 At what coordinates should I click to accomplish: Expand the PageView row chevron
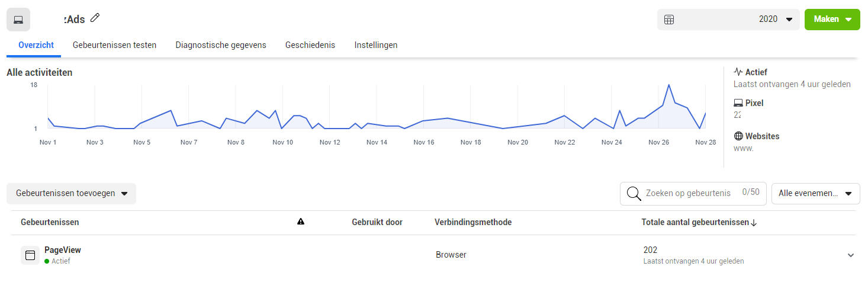(x=851, y=255)
